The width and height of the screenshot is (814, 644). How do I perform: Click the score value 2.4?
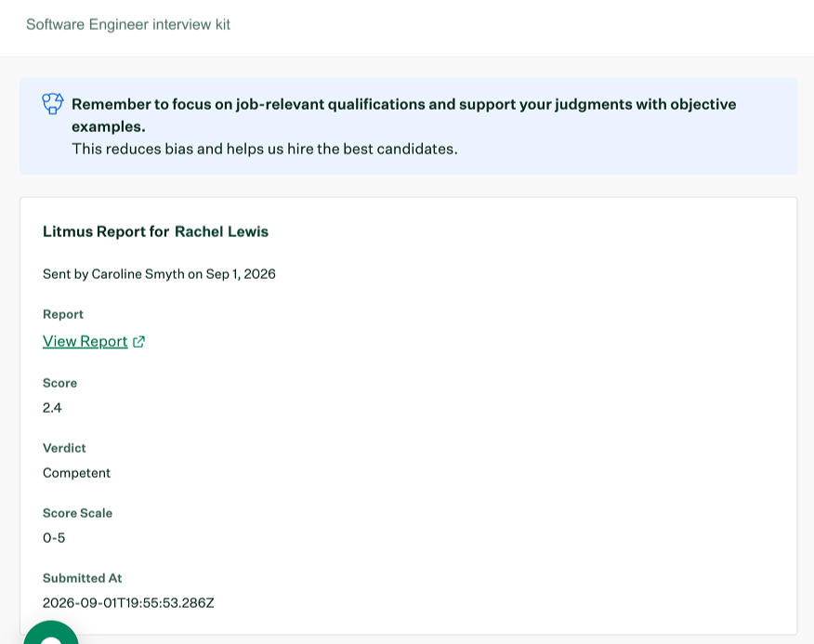[x=52, y=408]
